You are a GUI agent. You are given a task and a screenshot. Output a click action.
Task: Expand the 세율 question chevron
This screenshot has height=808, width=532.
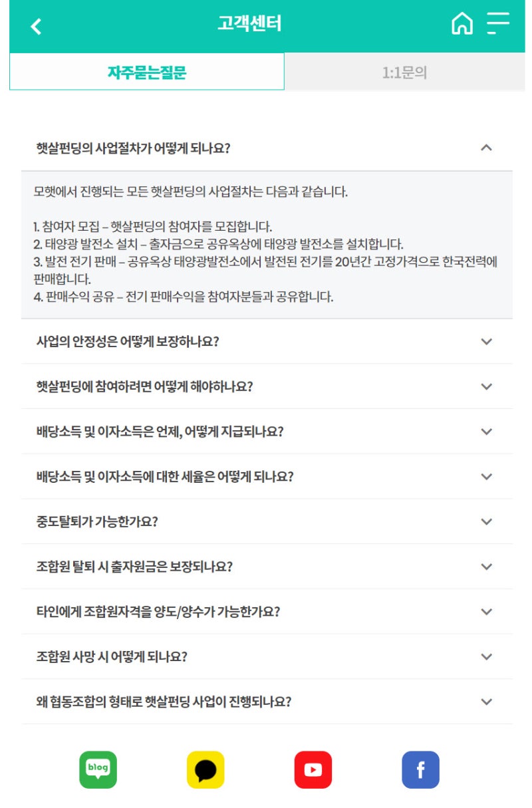click(x=486, y=476)
